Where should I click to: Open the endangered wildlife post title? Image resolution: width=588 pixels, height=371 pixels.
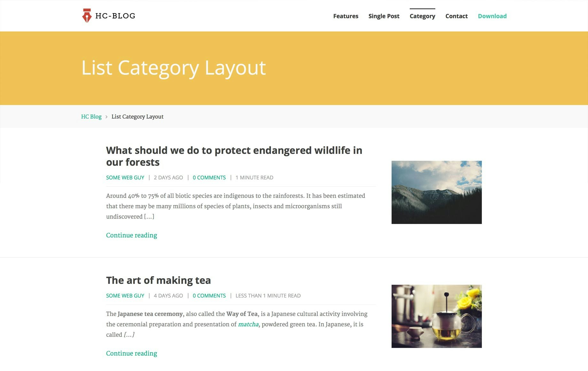click(x=234, y=156)
